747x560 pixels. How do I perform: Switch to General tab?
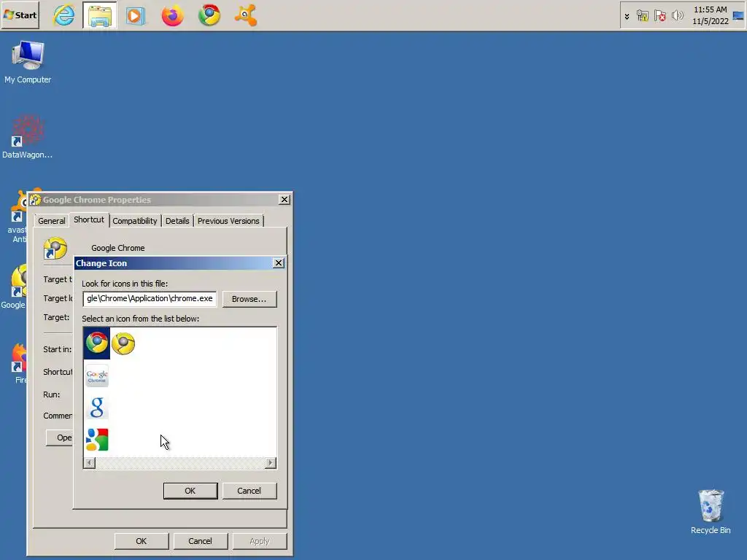[52, 221]
